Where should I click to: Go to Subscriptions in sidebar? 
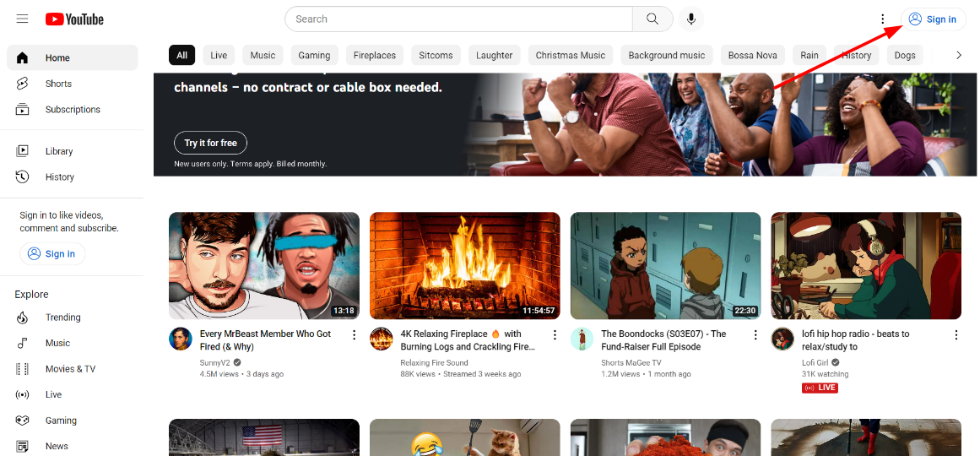point(73,109)
